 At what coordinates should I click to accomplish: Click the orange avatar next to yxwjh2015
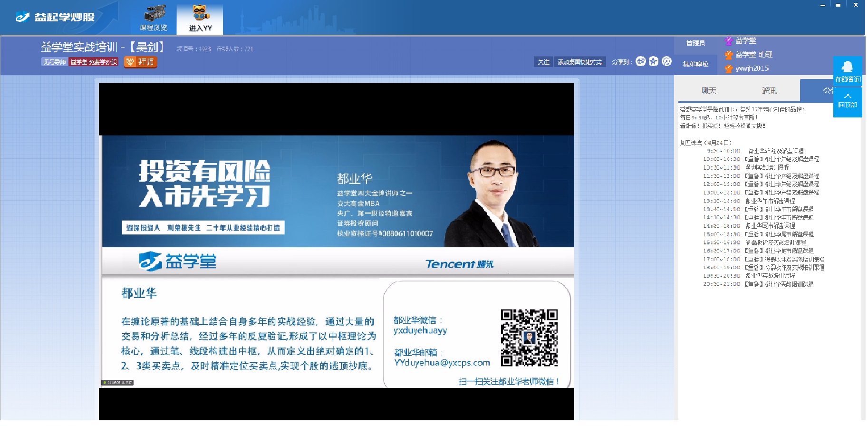(729, 68)
